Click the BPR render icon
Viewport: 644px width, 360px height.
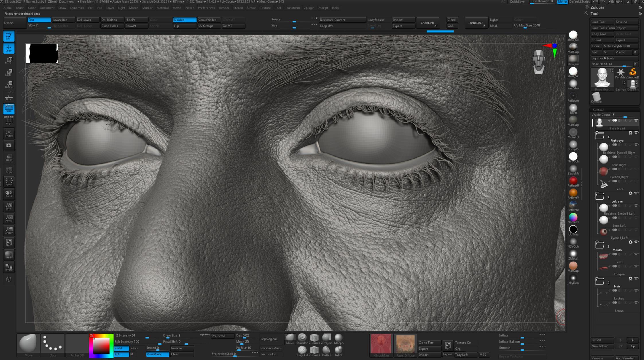coord(9,255)
